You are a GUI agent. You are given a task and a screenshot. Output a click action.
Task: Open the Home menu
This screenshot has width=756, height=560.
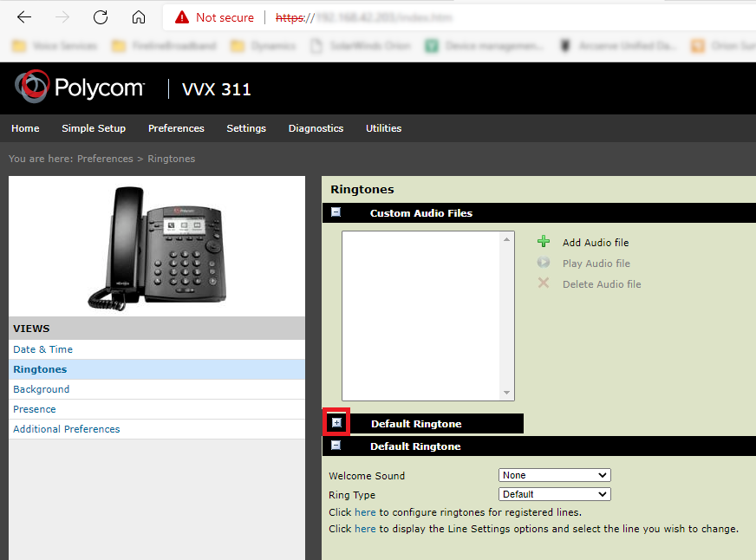click(25, 128)
